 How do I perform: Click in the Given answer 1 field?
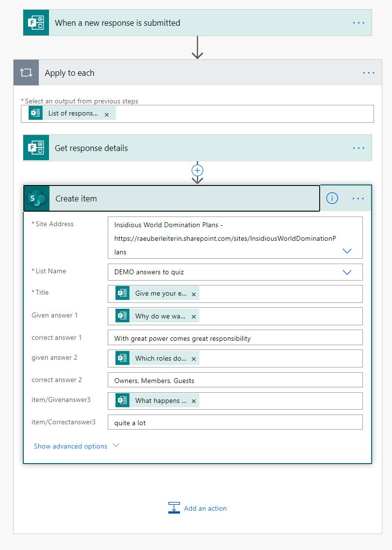click(x=235, y=317)
